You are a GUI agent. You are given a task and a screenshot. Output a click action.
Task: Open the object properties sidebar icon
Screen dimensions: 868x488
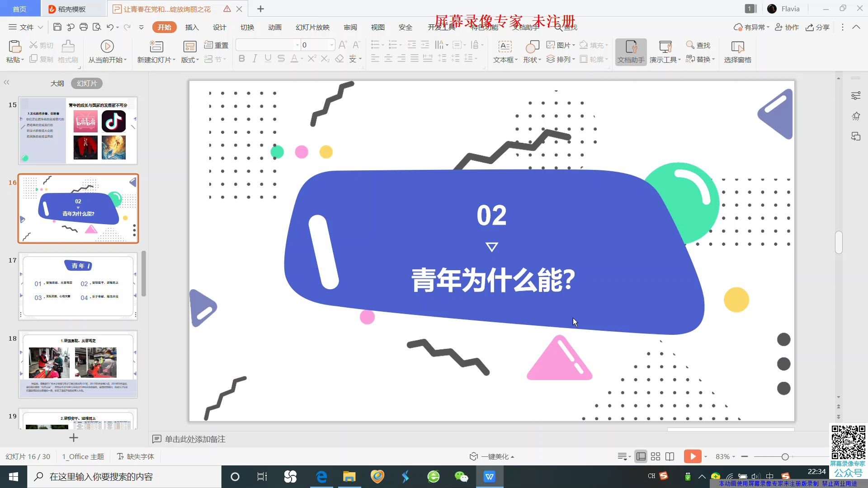(x=855, y=96)
